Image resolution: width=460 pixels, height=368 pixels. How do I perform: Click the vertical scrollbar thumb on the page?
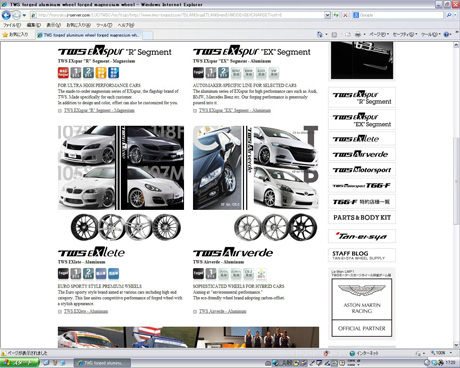coord(456,181)
